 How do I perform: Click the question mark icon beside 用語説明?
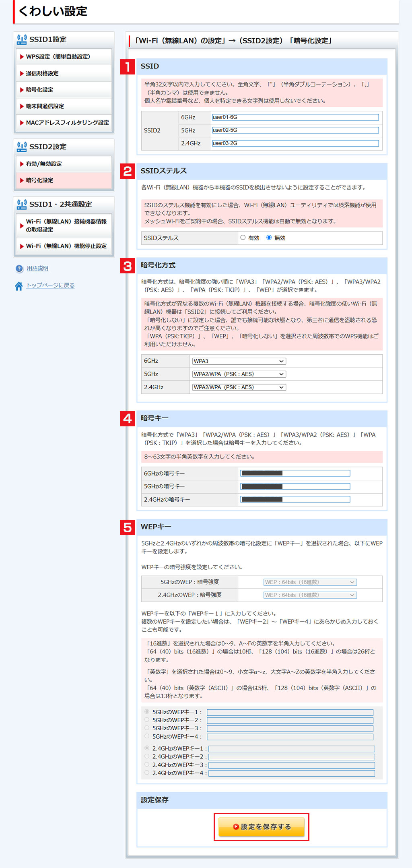click(19, 269)
